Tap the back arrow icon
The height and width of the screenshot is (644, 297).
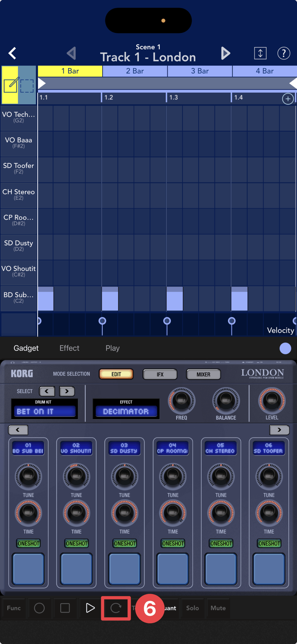12,53
